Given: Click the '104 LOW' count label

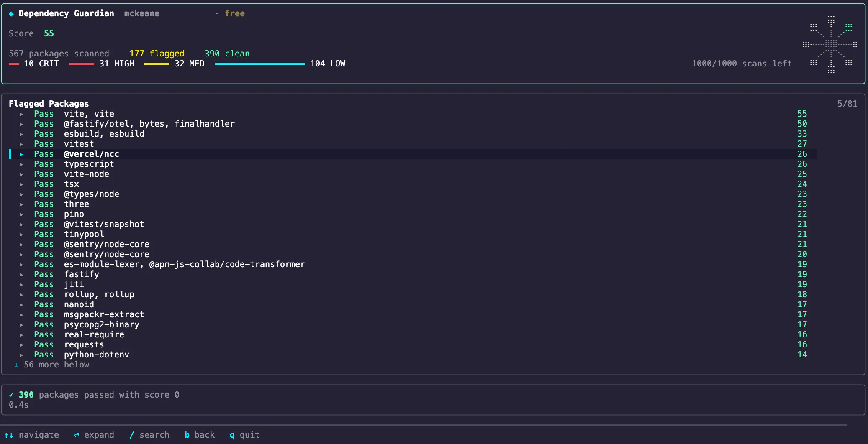Looking at the screenshot, I should pyautogui.click(x=328, y=64).
